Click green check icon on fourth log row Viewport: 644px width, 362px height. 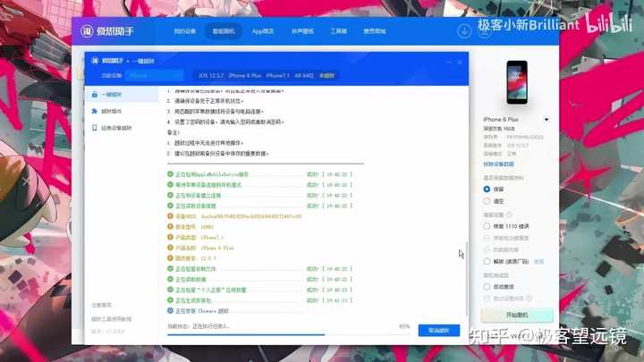click(x=170, y=206)
